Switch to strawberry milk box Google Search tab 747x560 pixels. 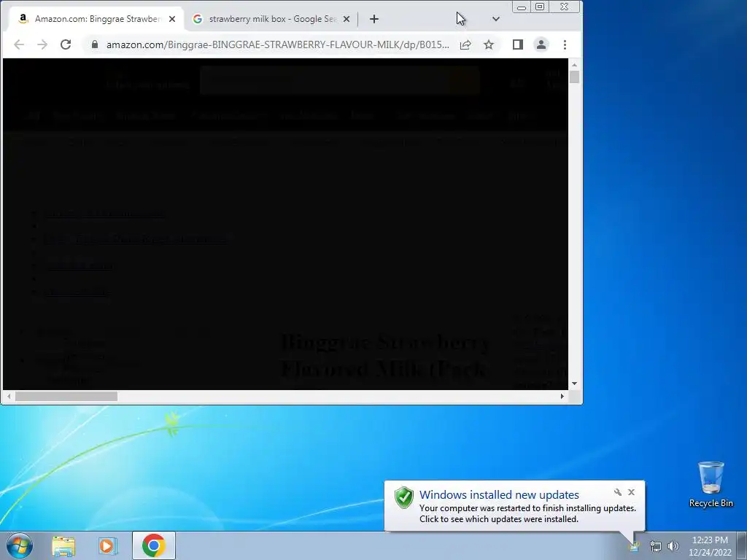pos(271,19)
